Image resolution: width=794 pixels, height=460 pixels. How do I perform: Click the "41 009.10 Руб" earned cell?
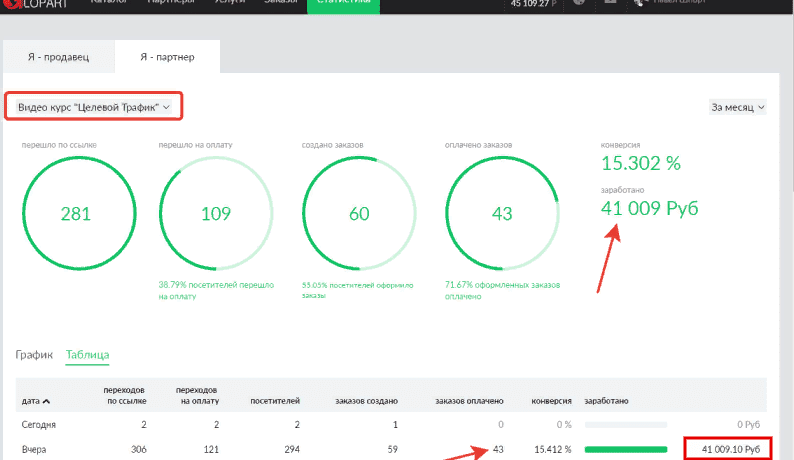[x=731, y=449]
